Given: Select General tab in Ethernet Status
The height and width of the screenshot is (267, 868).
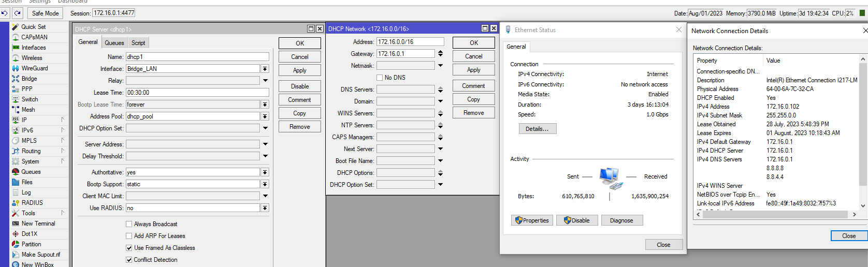Looking at the screenshot, I should (x=516, y=47).
